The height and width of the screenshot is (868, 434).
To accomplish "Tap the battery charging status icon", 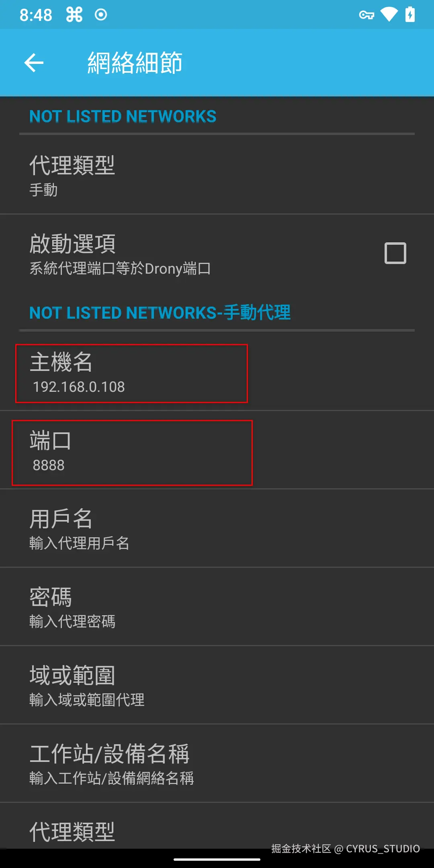I will click(x=410, y=15).
